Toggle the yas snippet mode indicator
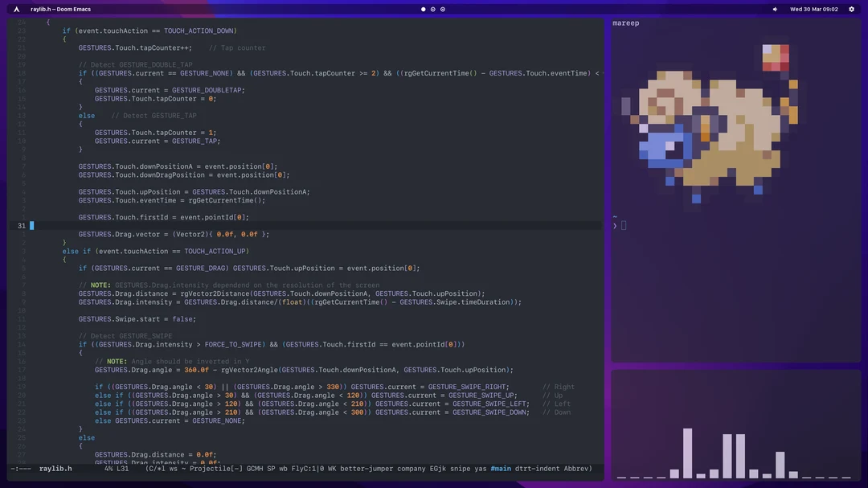 (480, 469)
